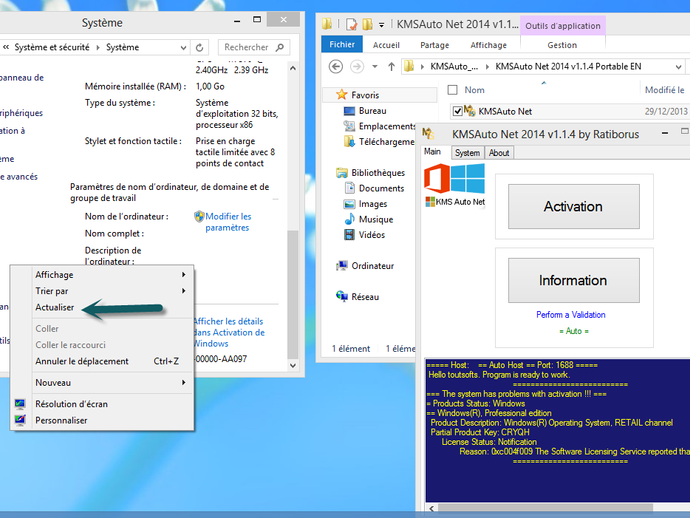Click the breadcrumb arrow after KMSAuto_...

tap(487, 67)
